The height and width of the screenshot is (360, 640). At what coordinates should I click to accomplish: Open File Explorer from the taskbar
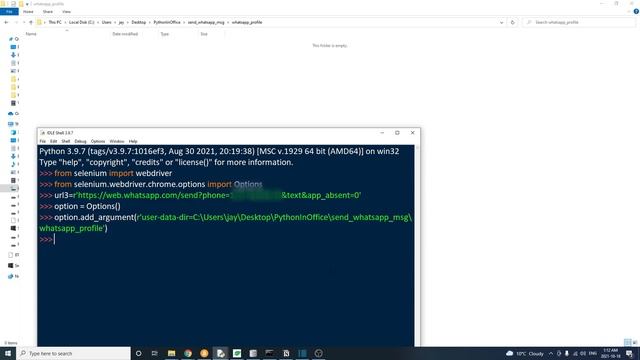click(x=171, y=353)
